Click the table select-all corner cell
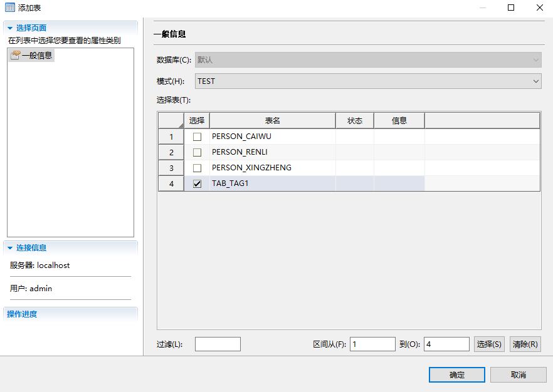553x392 pixels. coord(171,121)
